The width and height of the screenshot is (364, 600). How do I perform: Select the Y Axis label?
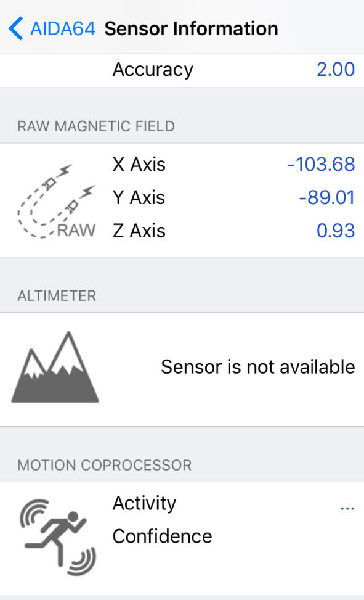click(x=139, y=198)
